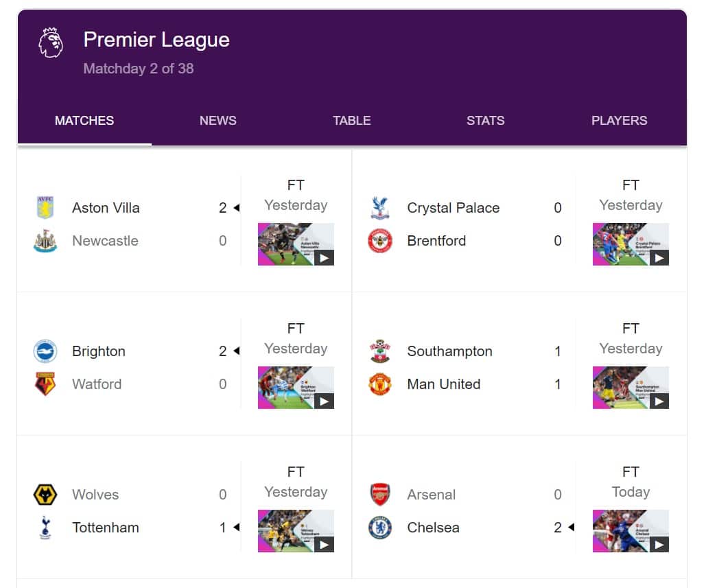Select the Wolves club crest
Screen dimensions: 706x588
(x=45, y=494)
